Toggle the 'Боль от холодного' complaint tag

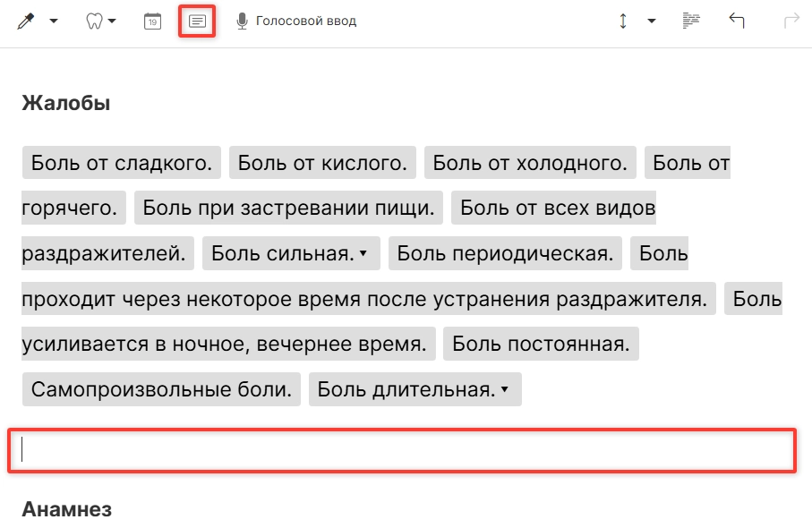click(x=530, y=163)
